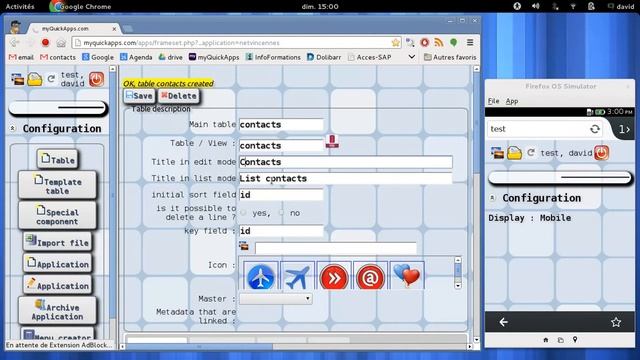
Task: Select the red fast-forward arrows icon
Action: 334,276
